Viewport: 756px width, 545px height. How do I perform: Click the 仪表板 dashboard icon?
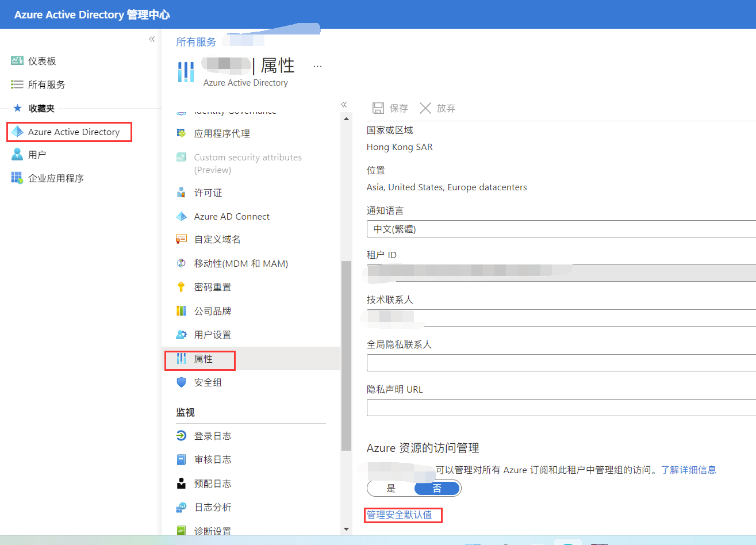[17, 60]
